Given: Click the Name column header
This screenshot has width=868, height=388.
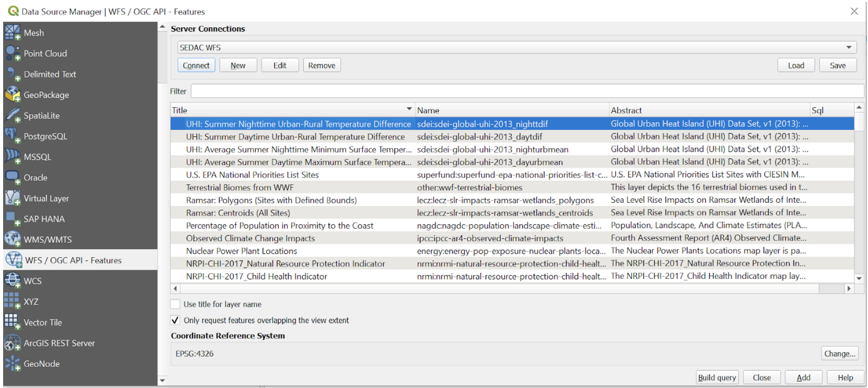Looking at the screenshot, I should pyautogui.click(x=512, y=110).
